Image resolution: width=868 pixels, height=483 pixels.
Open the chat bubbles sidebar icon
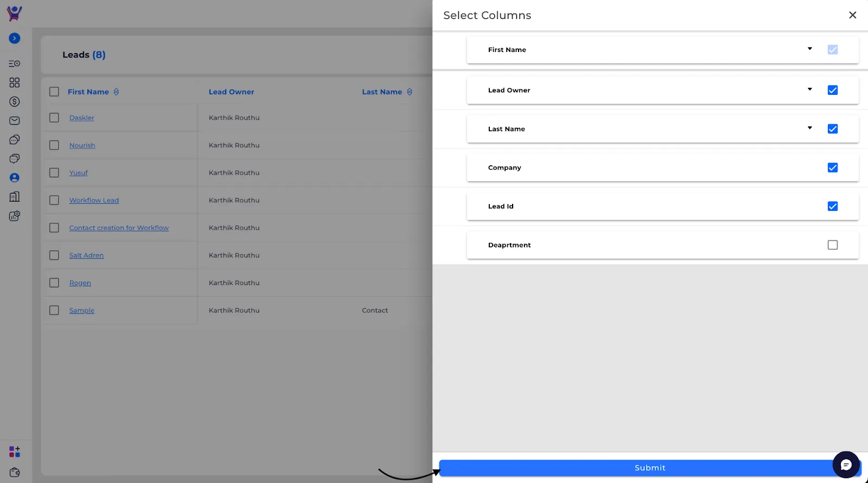(x=15, y=139)
